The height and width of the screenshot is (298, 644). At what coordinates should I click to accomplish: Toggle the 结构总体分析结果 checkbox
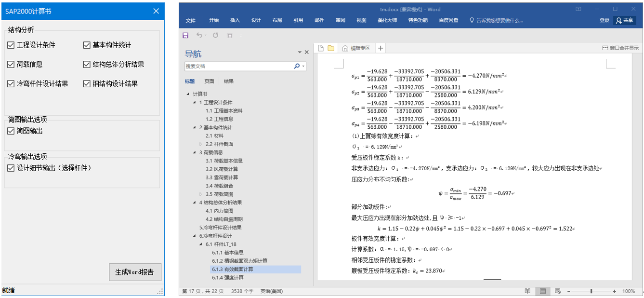point(87,64)
